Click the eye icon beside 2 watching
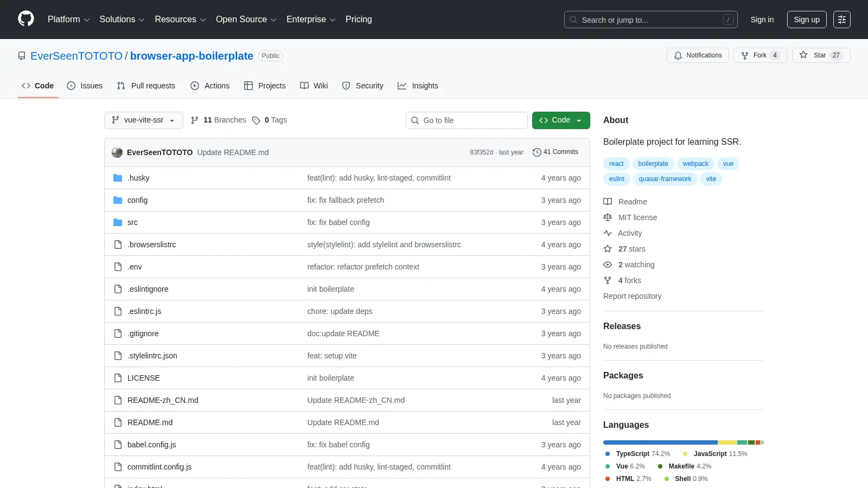868x488 pixels. pyautogui.click(x=608, y=265)
